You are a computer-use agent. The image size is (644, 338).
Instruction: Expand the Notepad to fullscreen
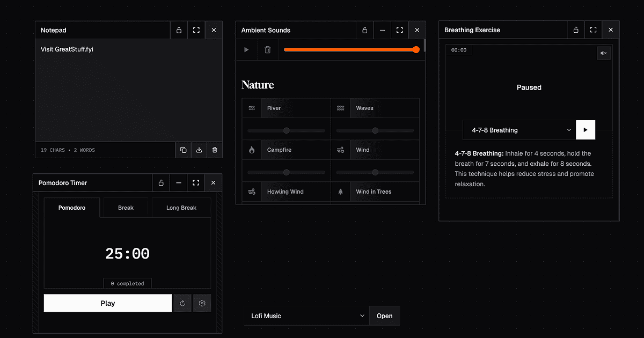pos(196,30)
